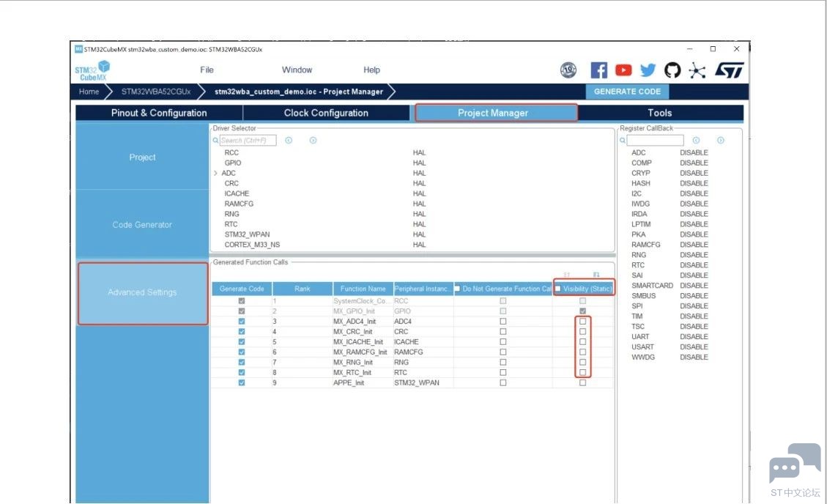Click the move-rank-down sort icon
Screen dimensions: 827x504
[x=596, y=275]
